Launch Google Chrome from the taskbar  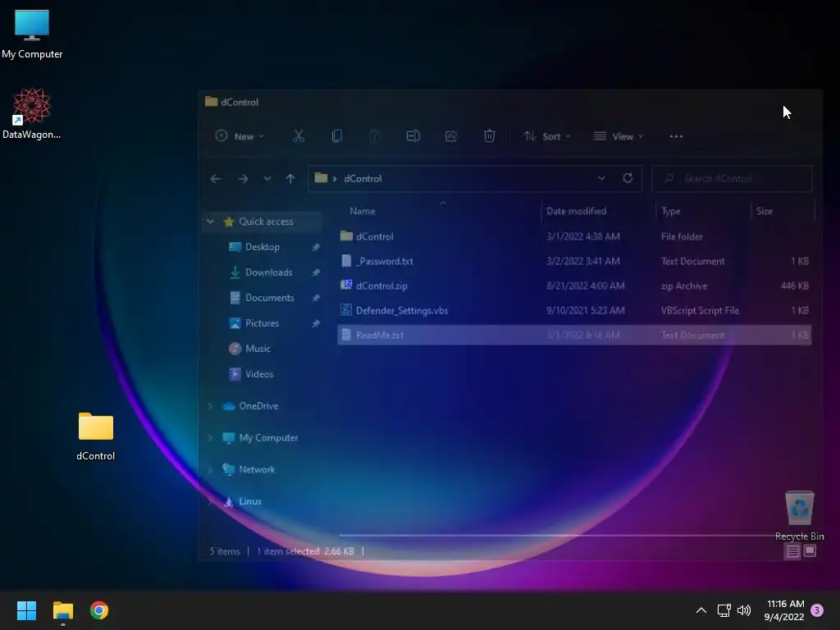pyautogui.click(x=99, y=610)
